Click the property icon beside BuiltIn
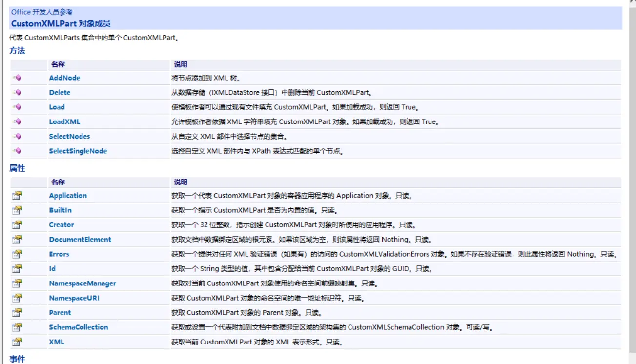 tap(17, 210)
